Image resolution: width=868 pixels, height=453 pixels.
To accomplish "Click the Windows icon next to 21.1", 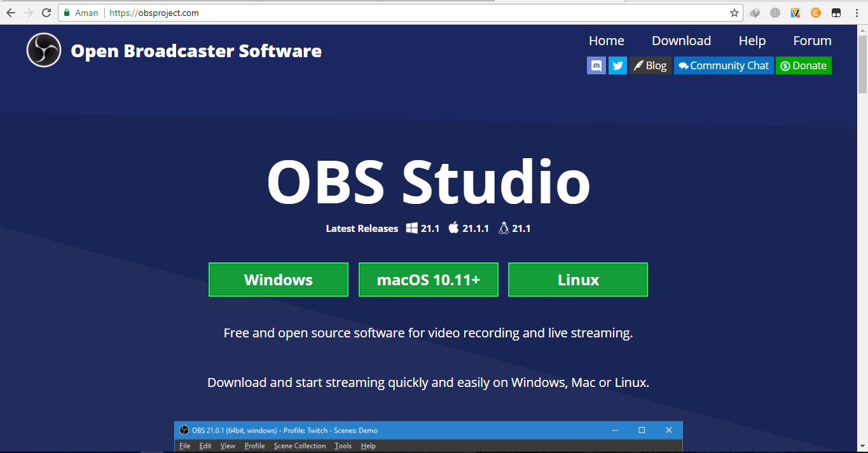I will (x=410, y=227).
